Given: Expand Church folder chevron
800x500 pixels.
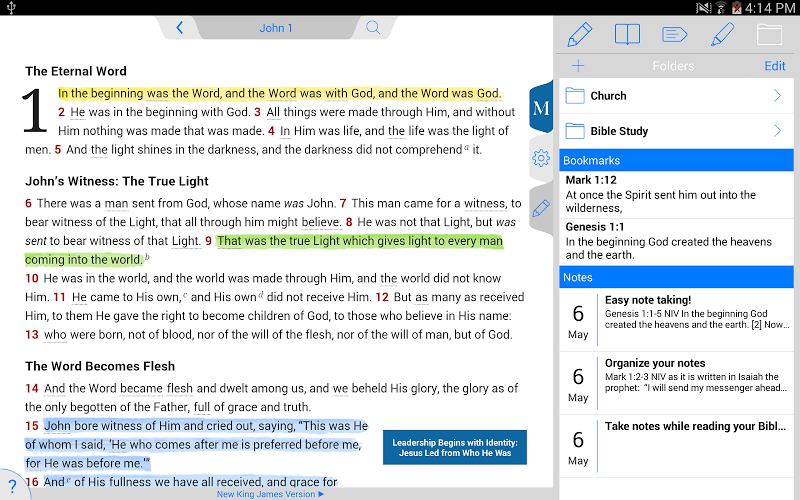Looking at the screenshot, I should tap(778, 95).
